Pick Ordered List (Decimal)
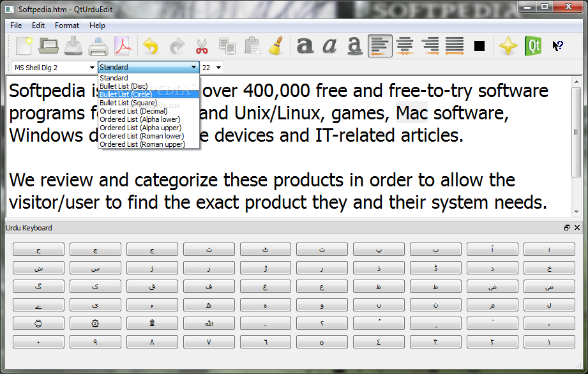 click(x=149, y=111)
